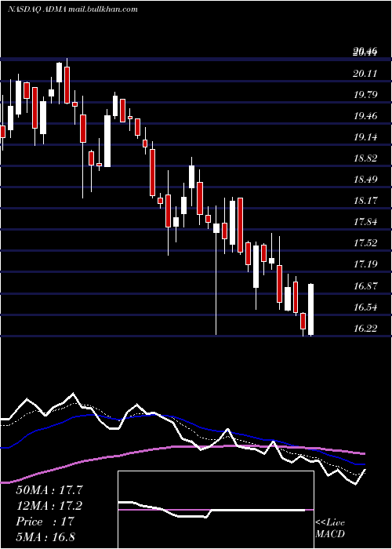Click the <<Live MACD label
The height and width of the screenshot is (549, 392).
coord(330,528)
